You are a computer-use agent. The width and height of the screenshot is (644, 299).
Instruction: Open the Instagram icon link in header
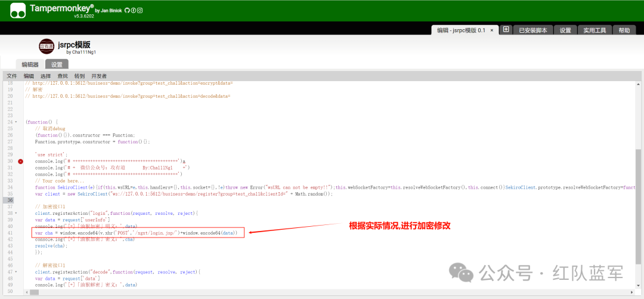click(140, 11)
